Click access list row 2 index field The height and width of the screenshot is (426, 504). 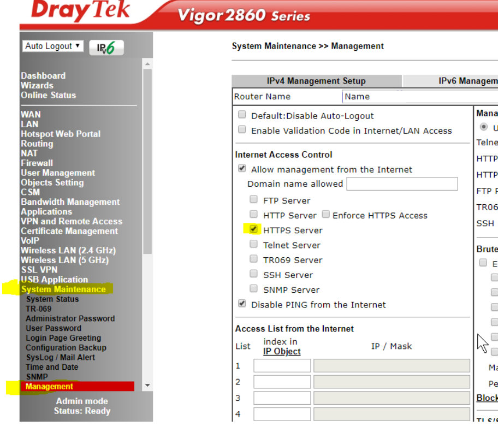tap(282, 382)
